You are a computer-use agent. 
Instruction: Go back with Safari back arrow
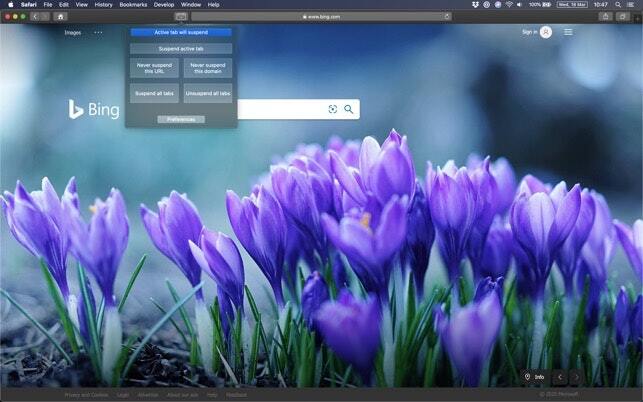[35, 16]
